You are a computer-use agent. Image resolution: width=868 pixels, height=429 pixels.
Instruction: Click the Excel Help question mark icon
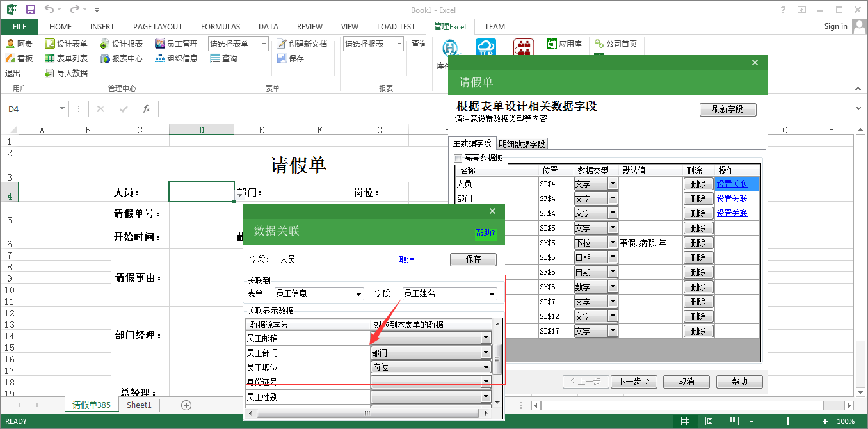(784, 10)
